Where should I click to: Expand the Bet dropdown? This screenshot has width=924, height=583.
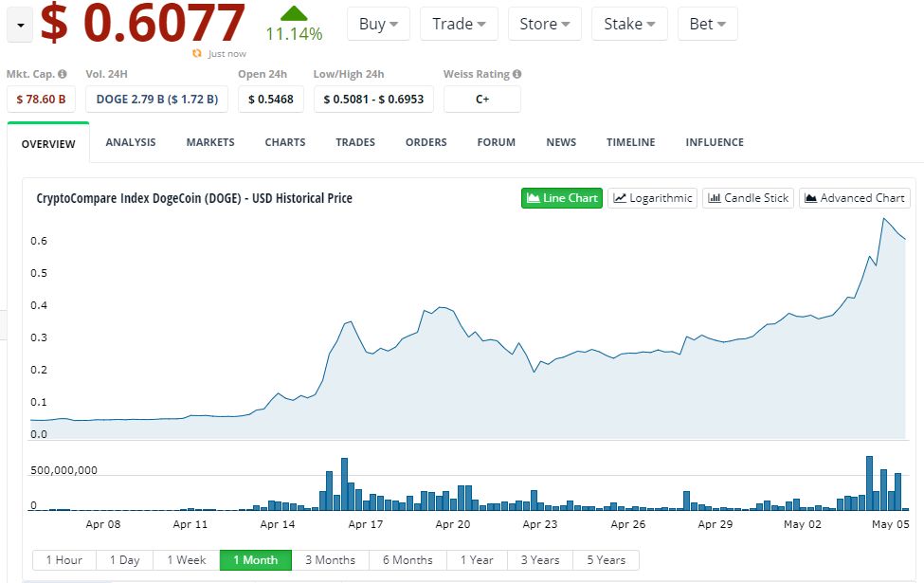[707, 24]
